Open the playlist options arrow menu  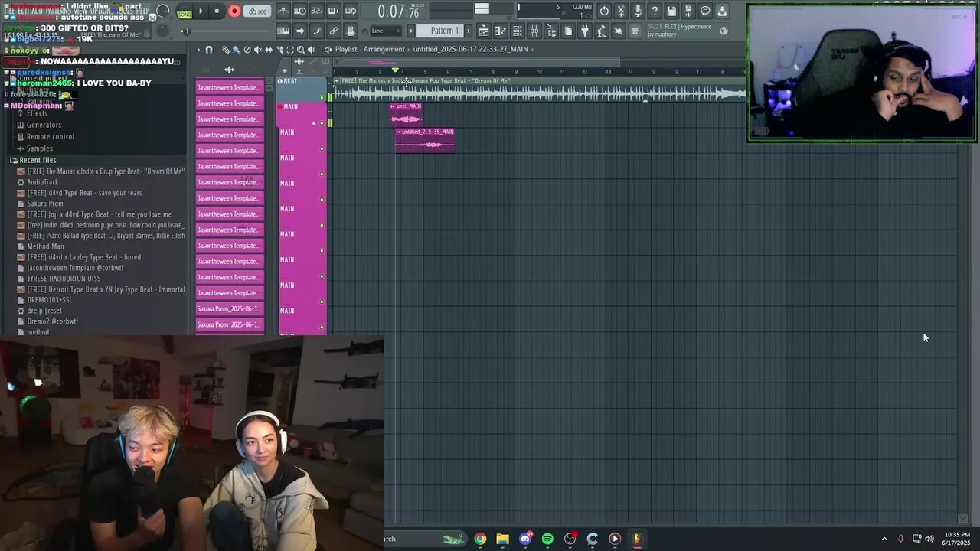tap(198, 50)
